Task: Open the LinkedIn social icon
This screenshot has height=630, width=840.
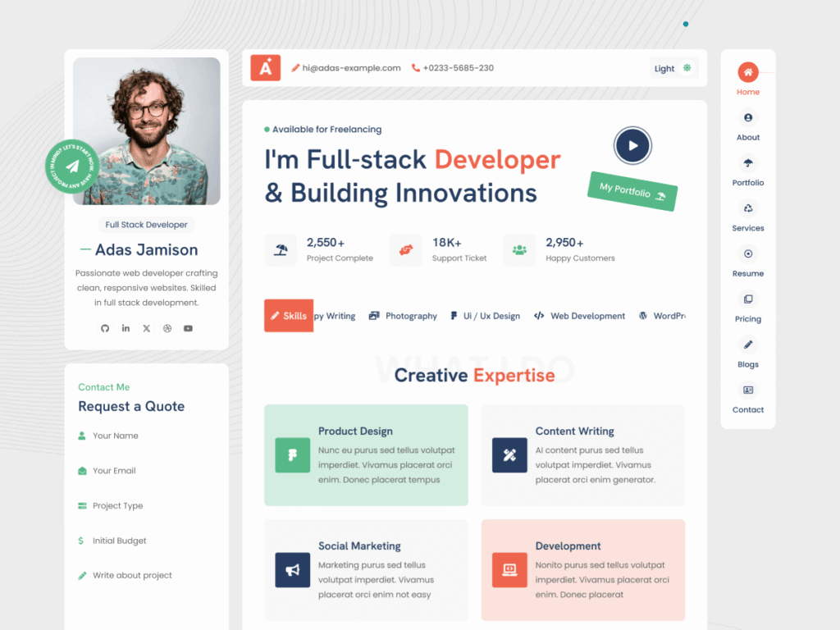Action: pos(126,328)
